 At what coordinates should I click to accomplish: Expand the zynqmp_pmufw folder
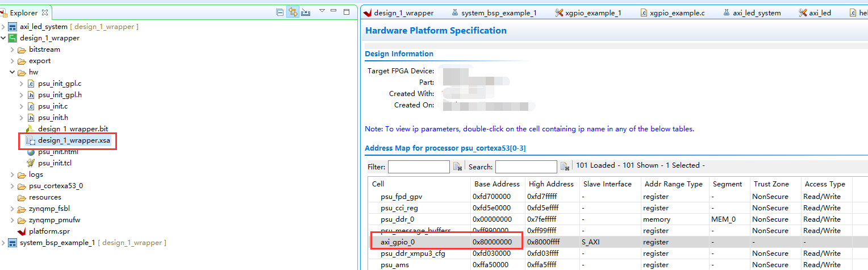click(x=12, y=220)
